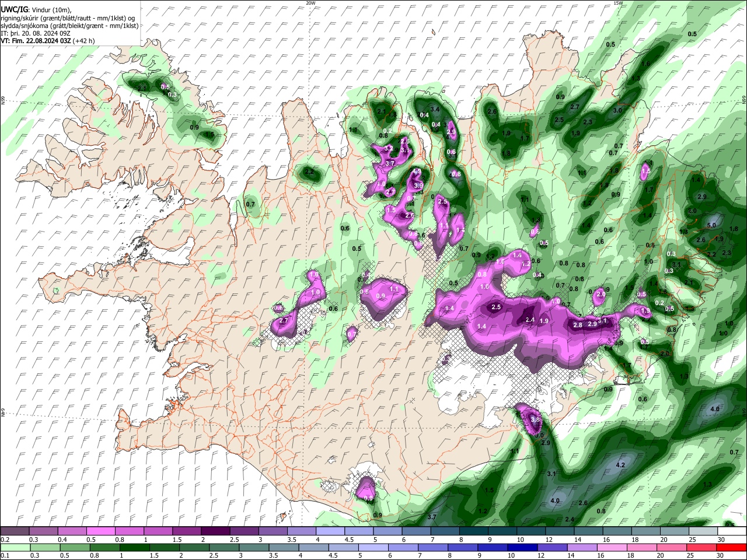Pick pale grey swatch between 25 and 30, upper legend
This screenshot has height=560, width=747.
tap(704, 531)
